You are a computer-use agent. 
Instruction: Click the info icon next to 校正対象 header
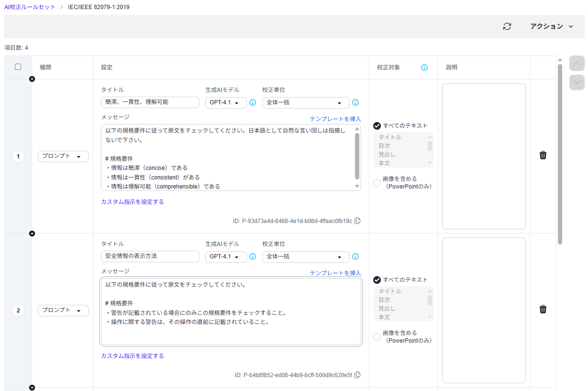[x=424, y=67]
